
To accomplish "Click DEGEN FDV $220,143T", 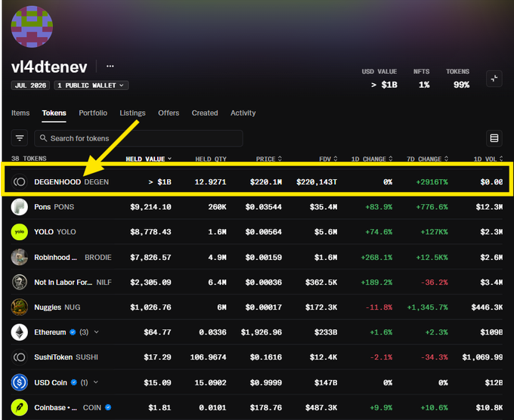I will coord(317,182).
